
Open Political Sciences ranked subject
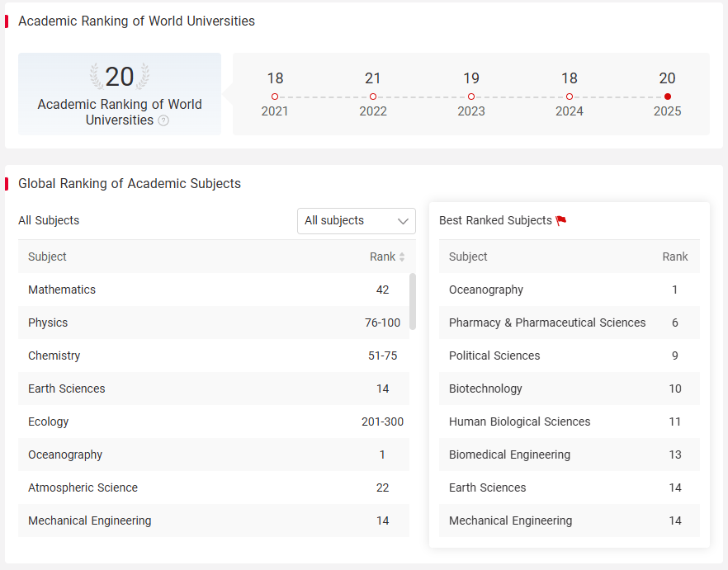[570, 356]
